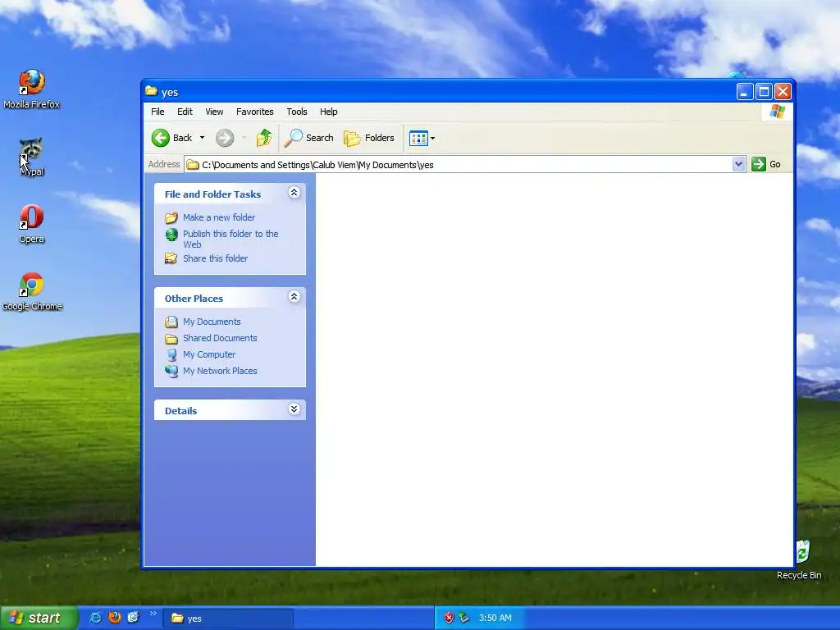Open the Edit menu
Viewport: 840px width, 630px height.
[x=185, y=112]
